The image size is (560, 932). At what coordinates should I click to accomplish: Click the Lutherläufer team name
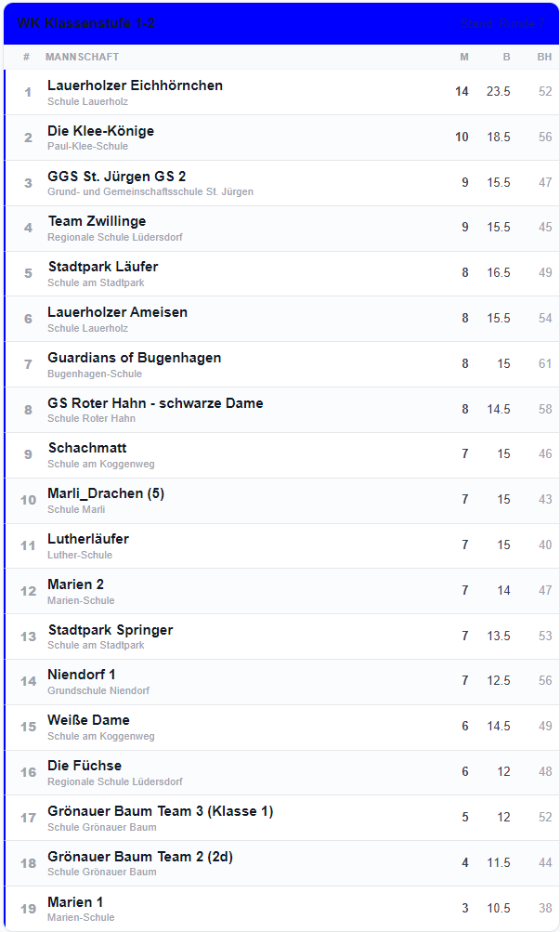click(88, 539)
